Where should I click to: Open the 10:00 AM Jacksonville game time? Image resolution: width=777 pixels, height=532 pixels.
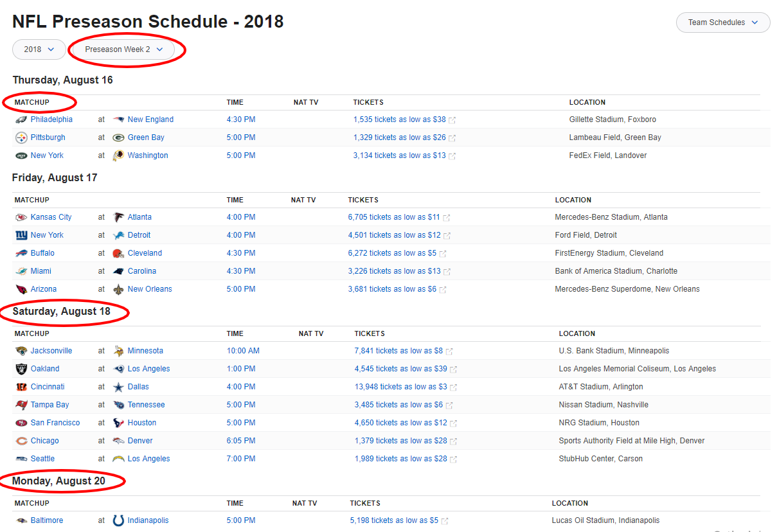coord(243,351)
